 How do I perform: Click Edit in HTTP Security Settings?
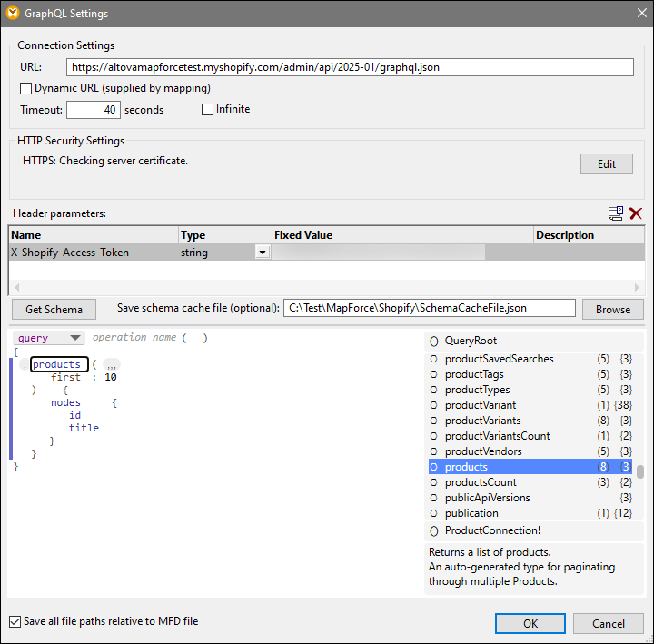click(x=606, y=164)
